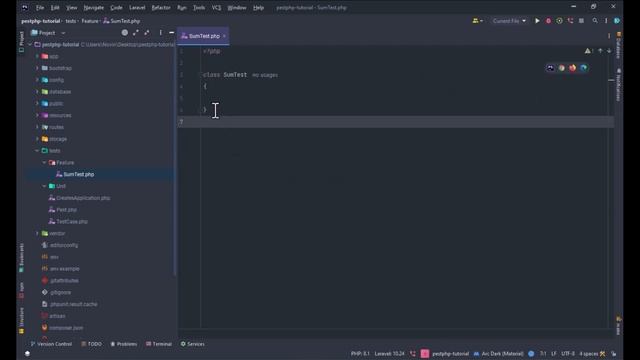Expand the database folder
This screenshot has width=640, height=360.
pos(37,92)
